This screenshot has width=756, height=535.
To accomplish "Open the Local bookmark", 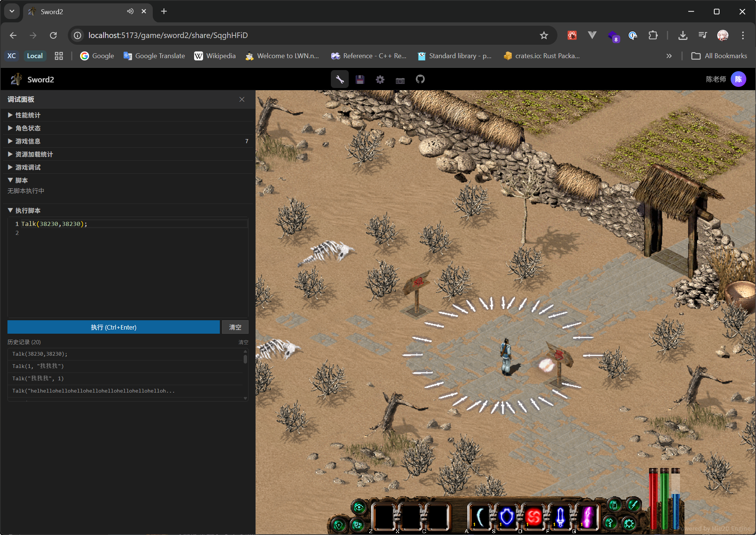I will (35, 56).
